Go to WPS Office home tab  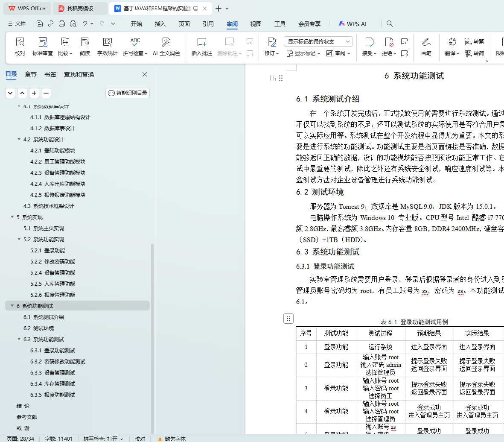pos(27,9)
